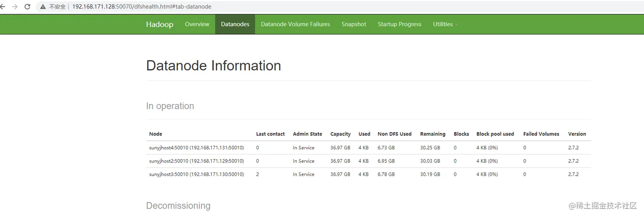The image size is (644, 217).
Task: Click the Hadoop brand link
Action: (159, 24)
